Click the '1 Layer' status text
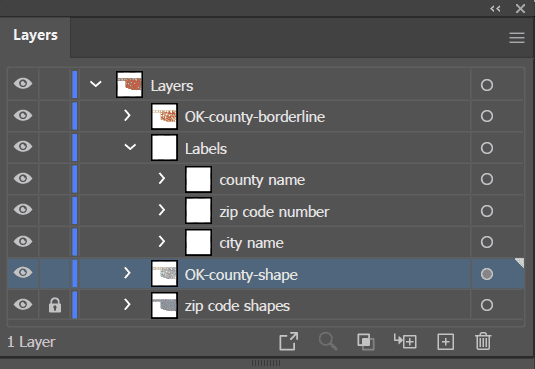 (x=31, y=342)
